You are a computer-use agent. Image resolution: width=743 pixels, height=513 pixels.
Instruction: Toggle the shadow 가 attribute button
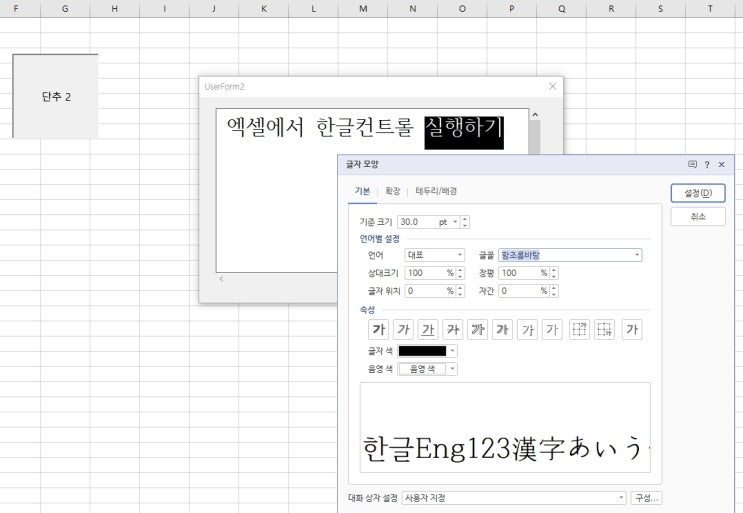pyautogui.click(x=503, y=329)
